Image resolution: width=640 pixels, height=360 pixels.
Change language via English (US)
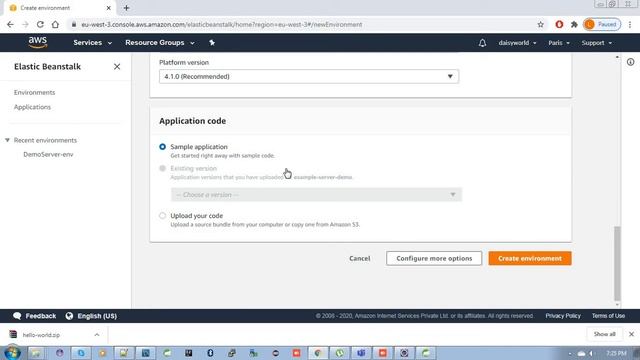click(97, 316)
